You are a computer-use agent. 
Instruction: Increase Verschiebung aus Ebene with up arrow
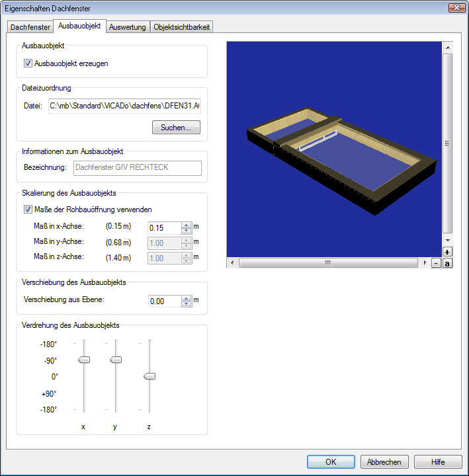click(x=186, y=298)
